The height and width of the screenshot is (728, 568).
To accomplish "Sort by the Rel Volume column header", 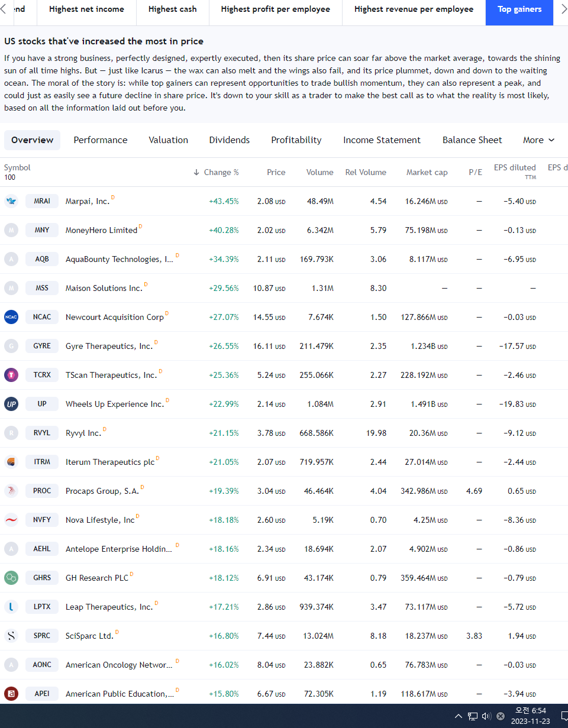I will coord(366,173).
